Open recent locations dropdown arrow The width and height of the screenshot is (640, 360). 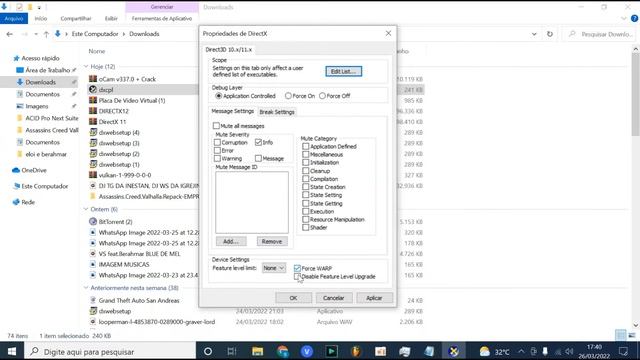(x=36, y=34)
